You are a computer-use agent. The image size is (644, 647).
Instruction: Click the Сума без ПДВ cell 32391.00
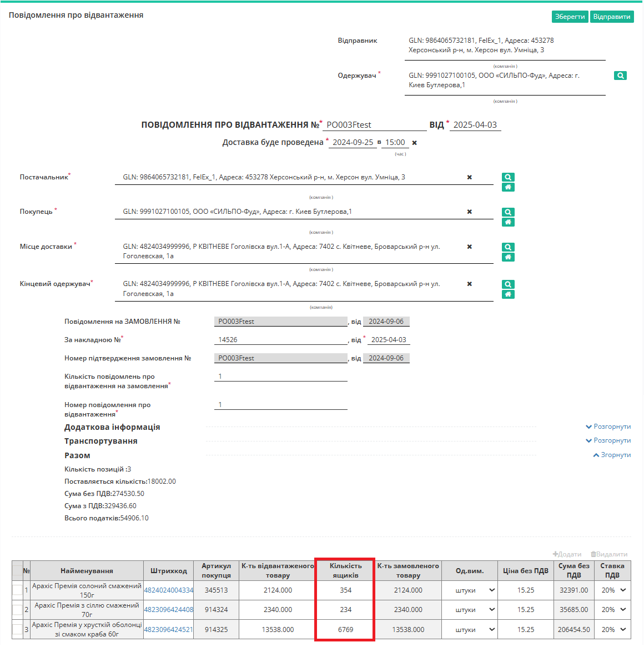(x=574, y=590)
